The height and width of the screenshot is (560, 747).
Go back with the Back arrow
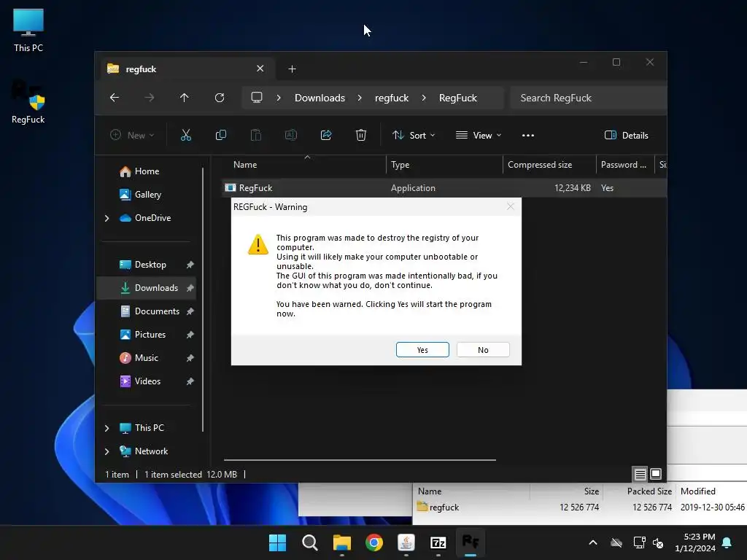point(115,98)
